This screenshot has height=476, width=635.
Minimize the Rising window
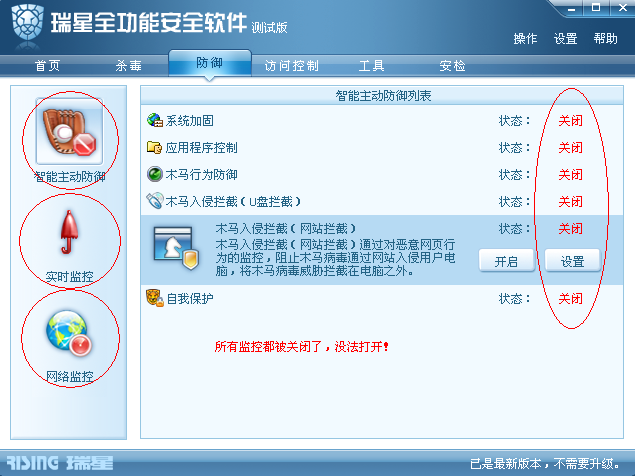pyautogui.click(x=571, y=9)
